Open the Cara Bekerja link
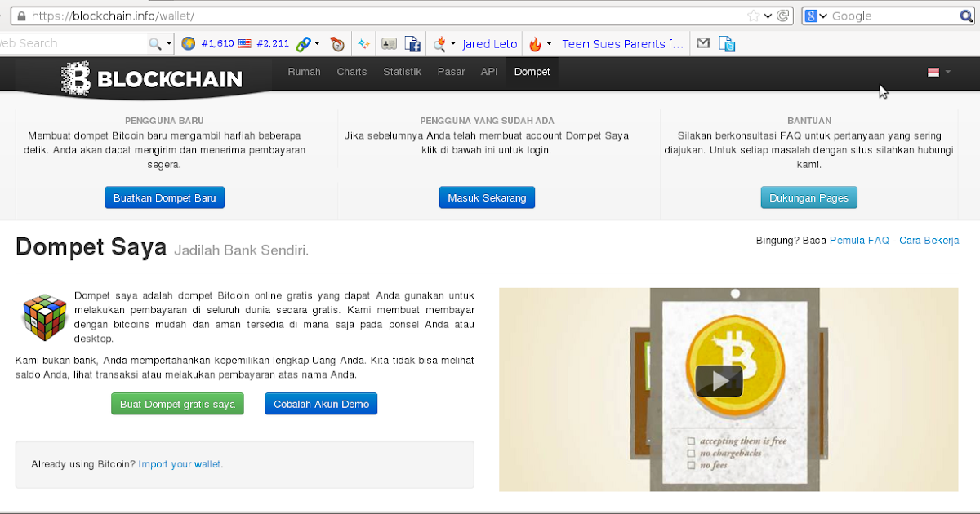Image resolution: width=980 pixels, height=514 pixels. click(929, 241)
